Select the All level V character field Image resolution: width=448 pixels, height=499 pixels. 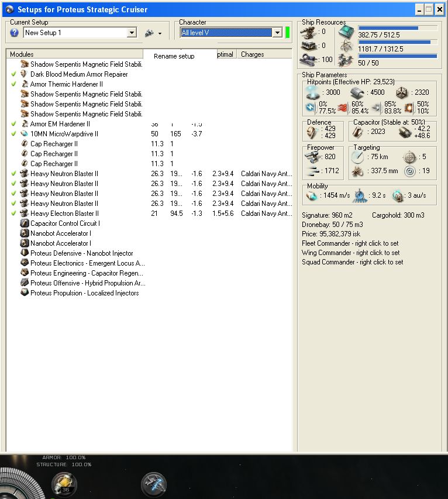point(226,32)
